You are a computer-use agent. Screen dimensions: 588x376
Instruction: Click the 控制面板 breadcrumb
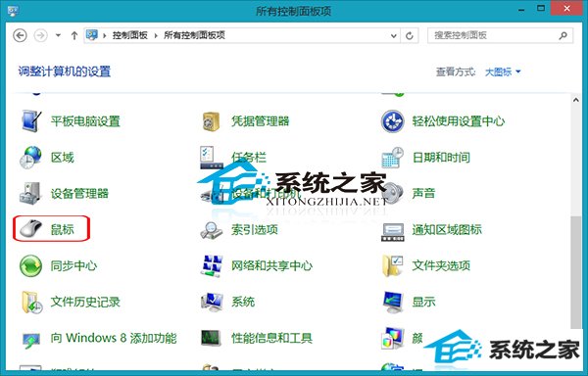129,35
